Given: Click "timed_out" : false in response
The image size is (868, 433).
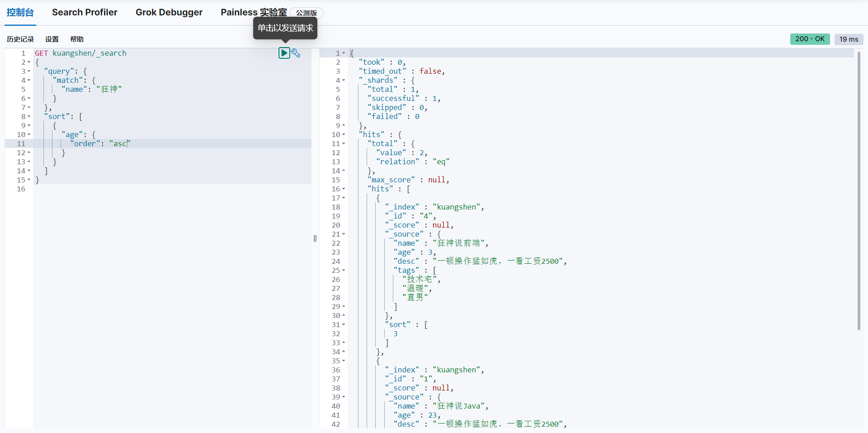Looking at the screenshot, I should tap(402, 71).
